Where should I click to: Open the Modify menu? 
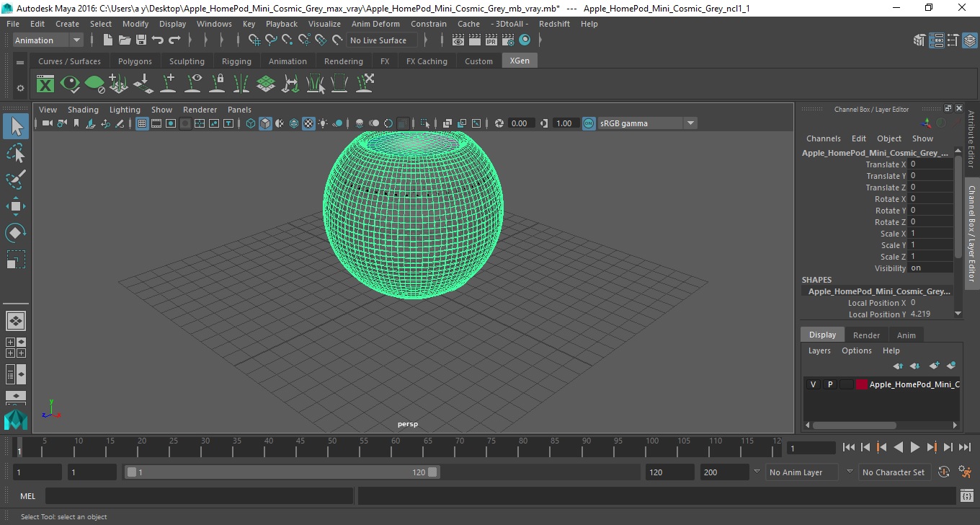(x=135, y=24)
